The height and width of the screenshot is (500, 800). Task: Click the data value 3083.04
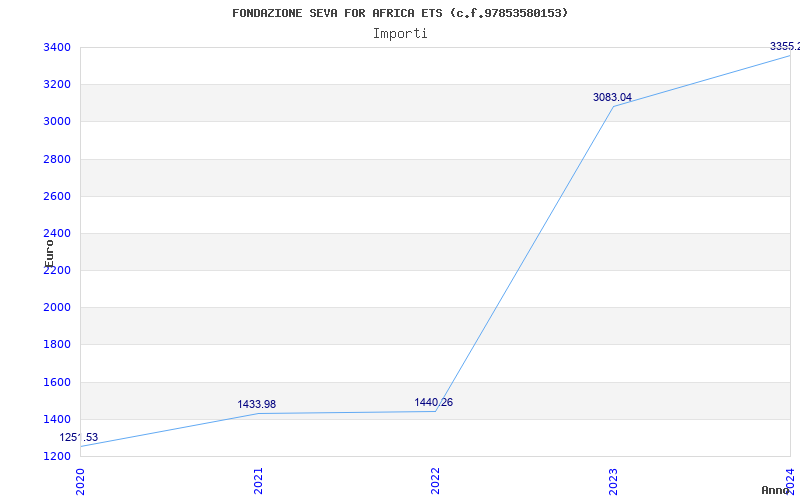click(x=612, y=97)
